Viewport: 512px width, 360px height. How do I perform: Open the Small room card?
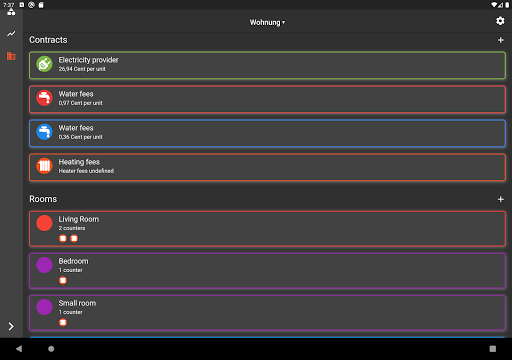pos(267,313)
